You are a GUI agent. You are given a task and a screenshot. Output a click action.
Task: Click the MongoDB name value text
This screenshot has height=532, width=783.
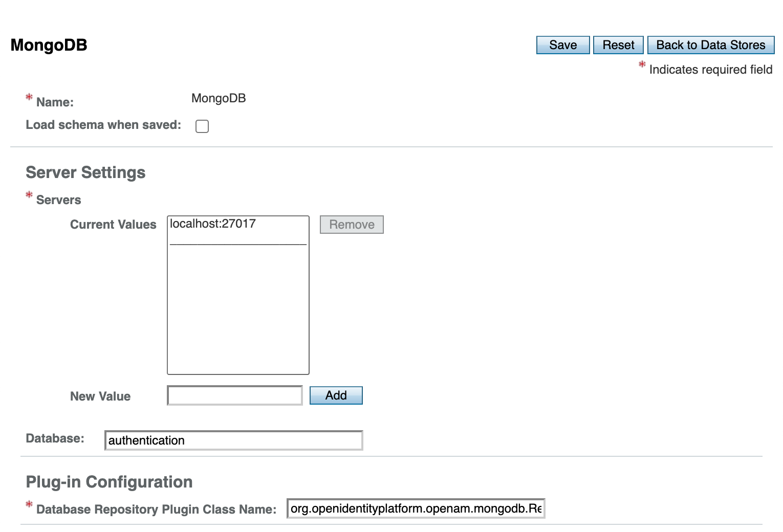click(219, 98)
